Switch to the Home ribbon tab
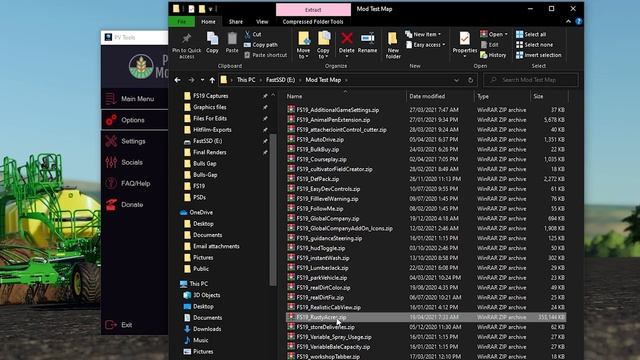This screenshot has width=640, height=360. (208, 22)
